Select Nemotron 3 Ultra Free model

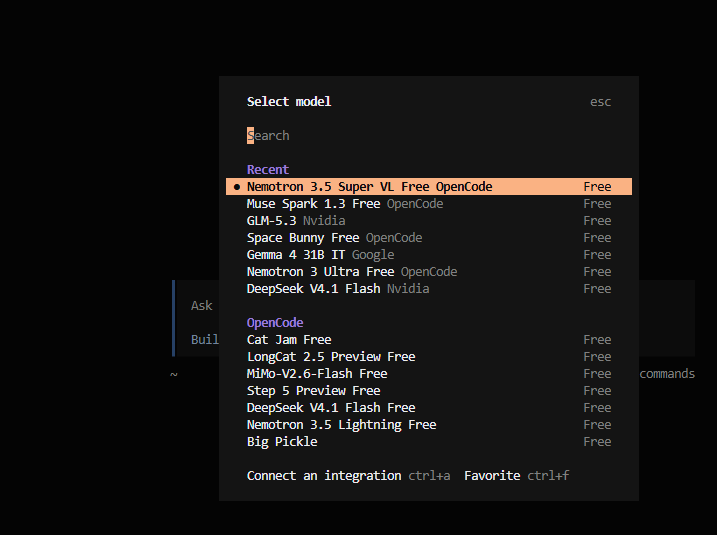tap(428, 272)
